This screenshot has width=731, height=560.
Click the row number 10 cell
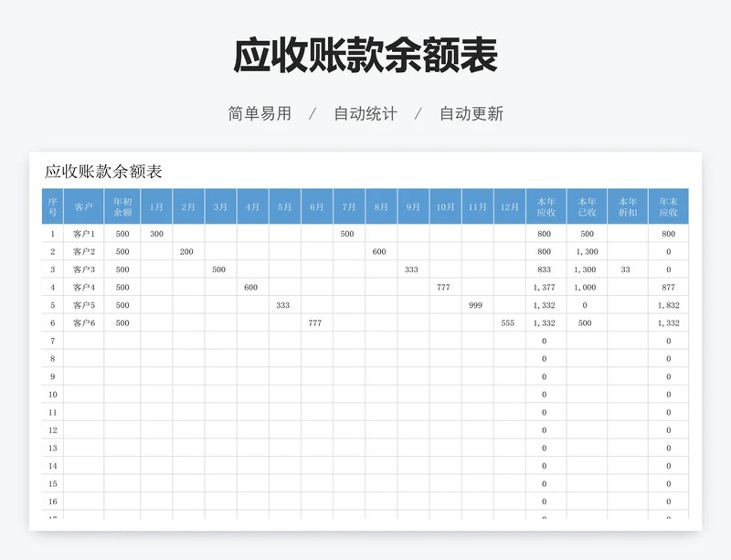[x=53, y=395]
